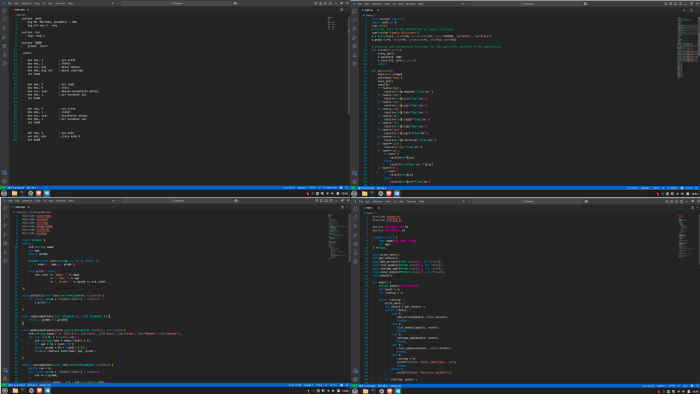Open Extensions view in the main.c window
The width and height of the screenshot is (700, 394).
point(355,244)
